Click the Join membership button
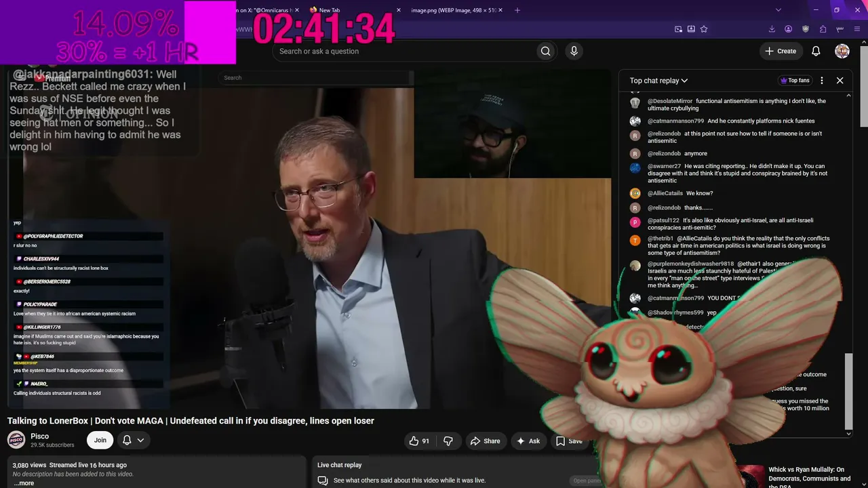The width and height of the screenshot is (868, 488). tap(100, 440)
